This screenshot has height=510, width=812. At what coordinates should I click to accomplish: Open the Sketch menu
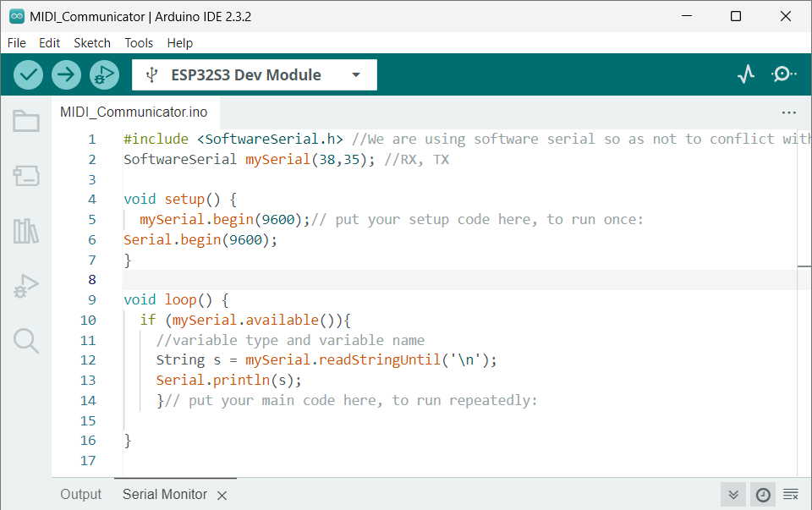point(92,43)
